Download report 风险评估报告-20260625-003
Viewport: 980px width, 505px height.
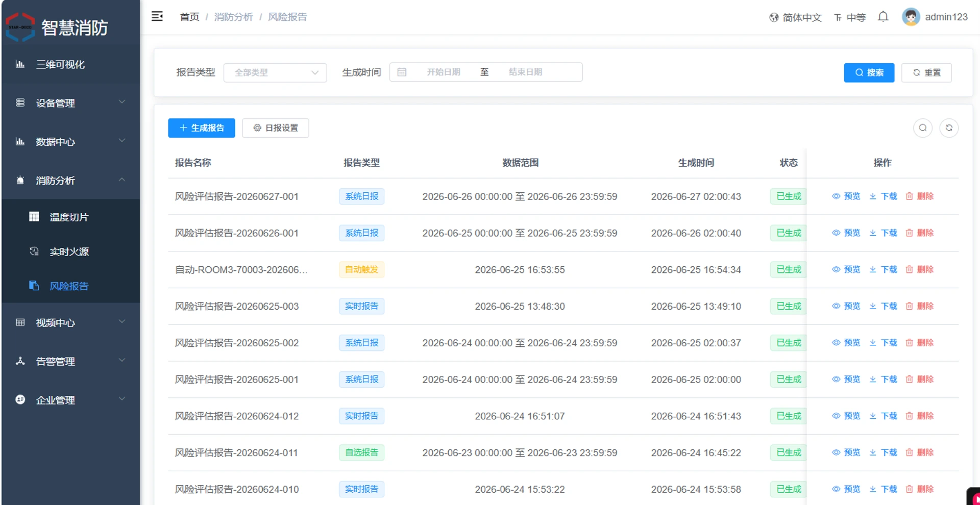click(883, 307)
